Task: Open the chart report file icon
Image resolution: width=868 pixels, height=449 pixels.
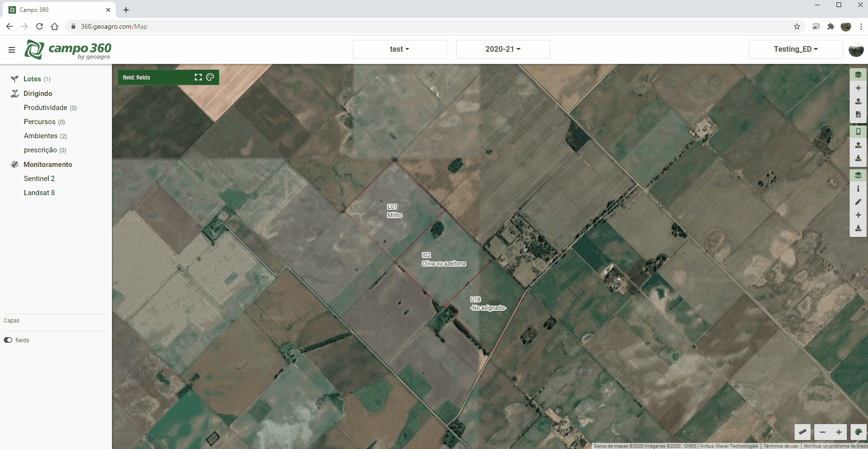Action: (858, 114)
